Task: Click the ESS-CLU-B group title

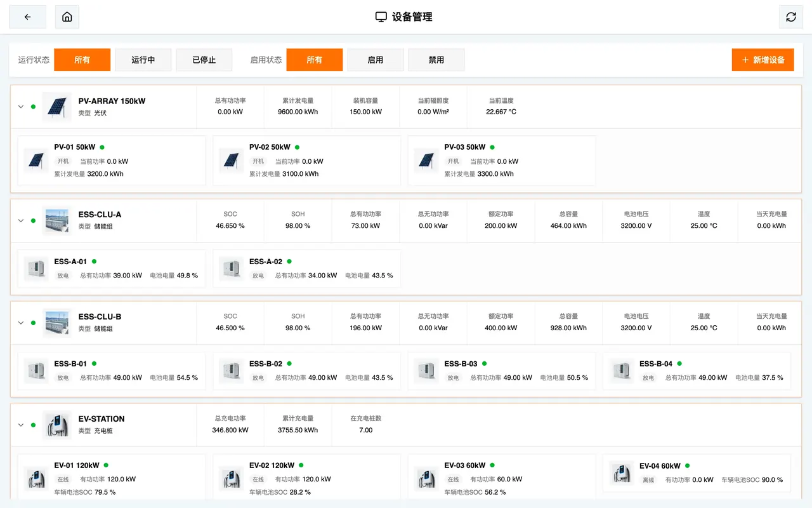Action: 100,317
